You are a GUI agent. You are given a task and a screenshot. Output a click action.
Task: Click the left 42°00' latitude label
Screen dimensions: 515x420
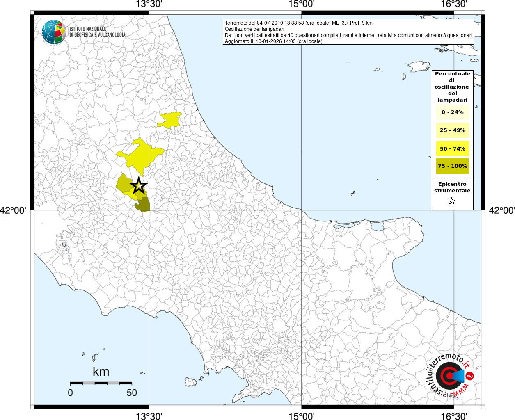[x=13, y=210]
